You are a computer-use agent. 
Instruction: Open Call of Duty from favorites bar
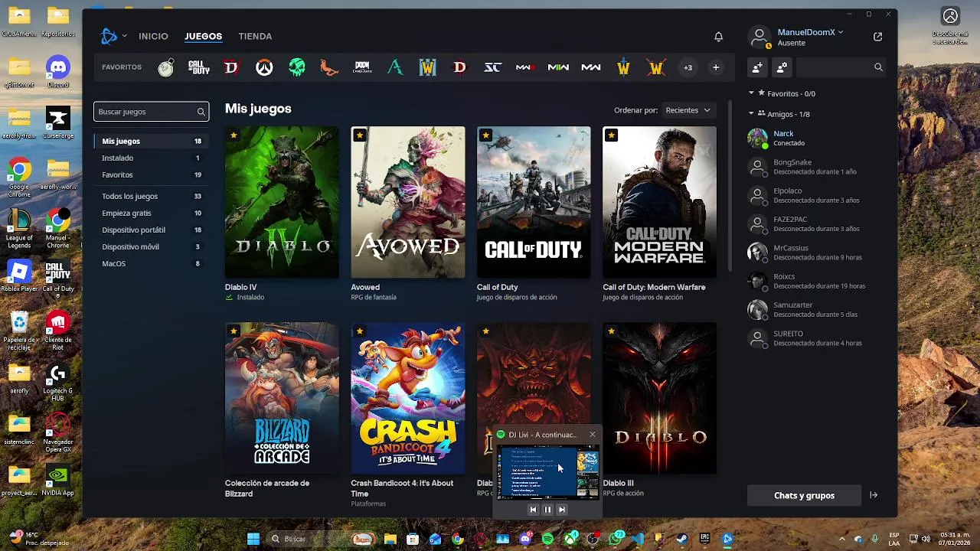[x=198, y=67]
